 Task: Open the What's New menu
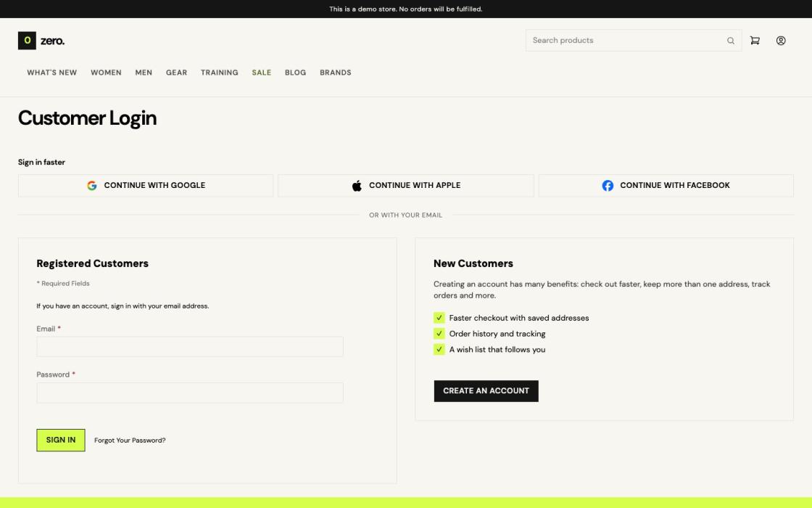click(x=51, y=73)
